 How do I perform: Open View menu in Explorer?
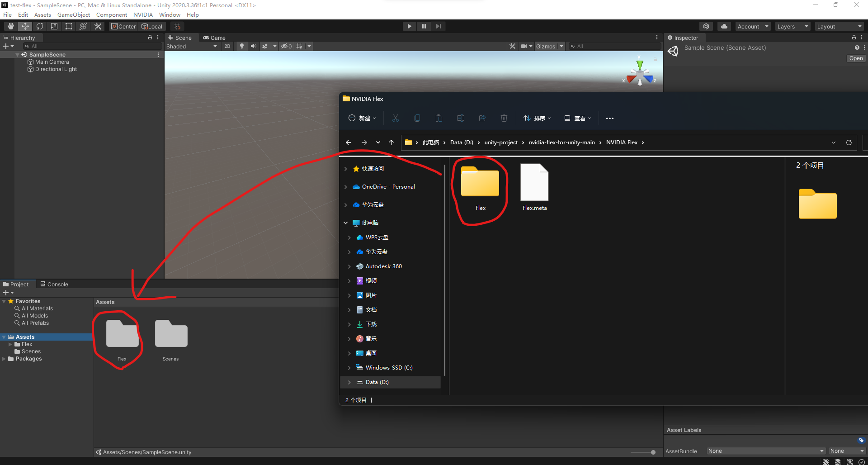(577, 118)
